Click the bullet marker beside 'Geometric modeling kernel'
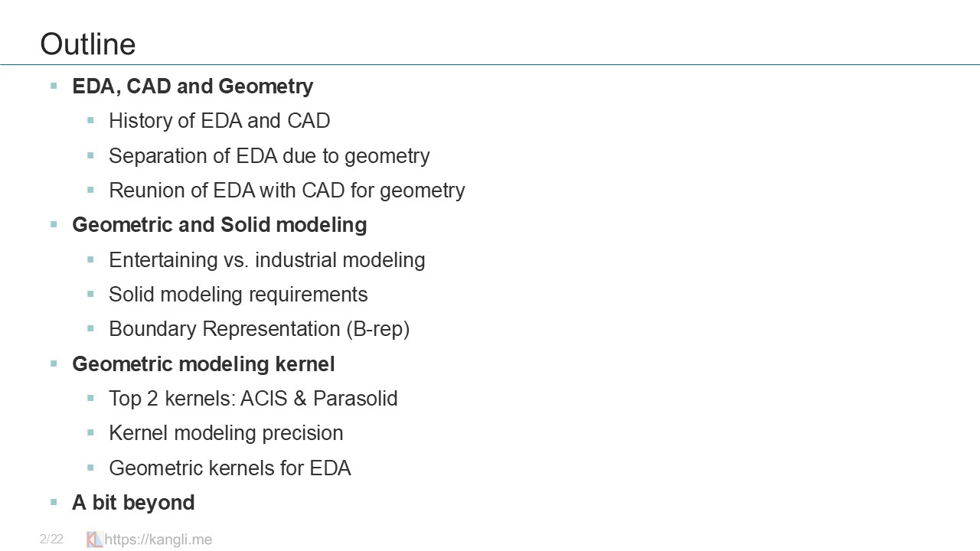Screen dimensions: 980x551 pos(54,364)
